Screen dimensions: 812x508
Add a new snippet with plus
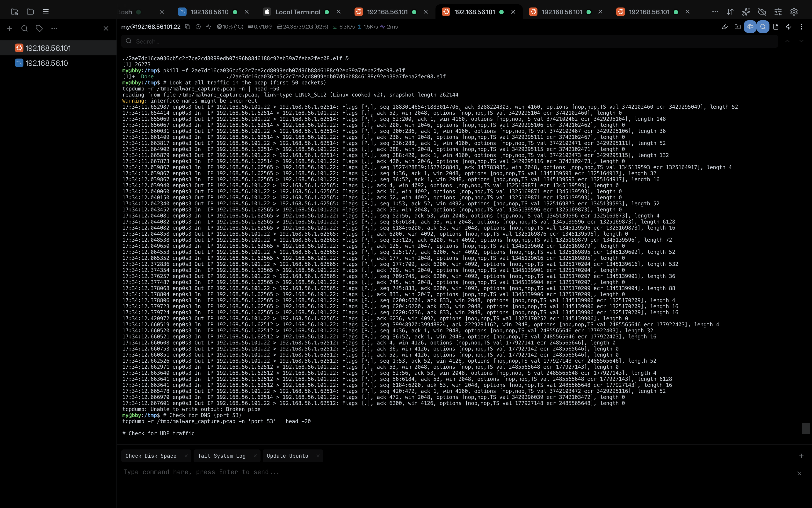(801, 456)
